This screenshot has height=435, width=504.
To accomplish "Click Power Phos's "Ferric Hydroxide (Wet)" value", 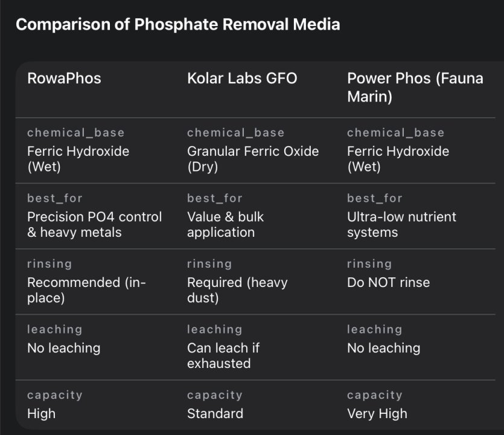I will tap(398, 159).
